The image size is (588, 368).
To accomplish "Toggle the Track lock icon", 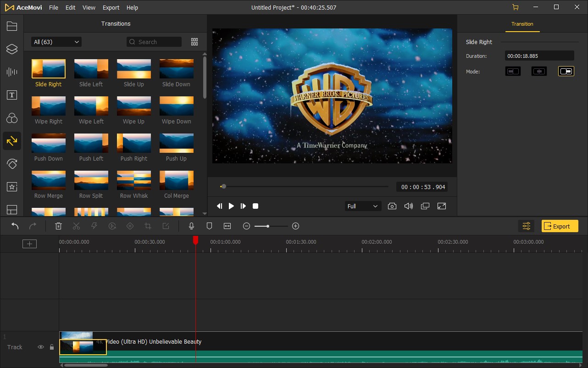I will (x=52, y=347).
